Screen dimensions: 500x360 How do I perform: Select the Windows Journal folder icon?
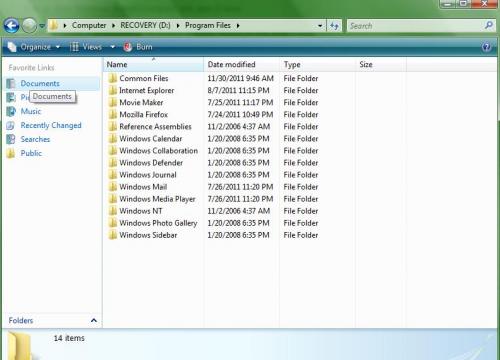113,175
